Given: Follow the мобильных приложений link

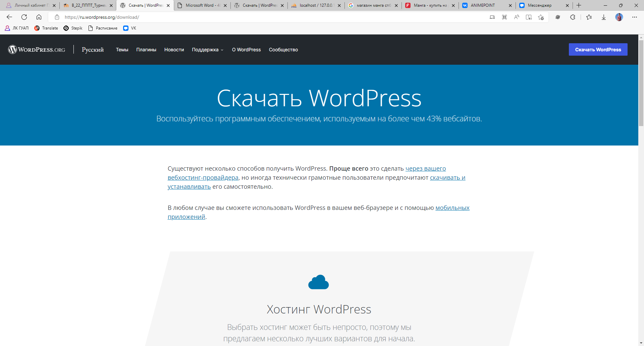Looking at the screenshot, I should tap(452, 208).
